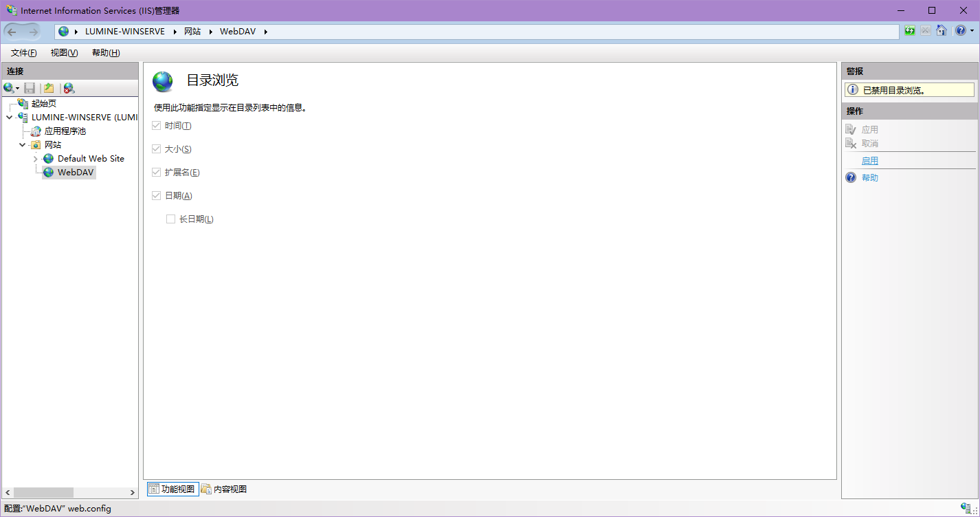Screen dimensions: 980x517
Task: Click the blue help icon in the top toolbar
Action: pyautogui.click(x=960, y=31)
